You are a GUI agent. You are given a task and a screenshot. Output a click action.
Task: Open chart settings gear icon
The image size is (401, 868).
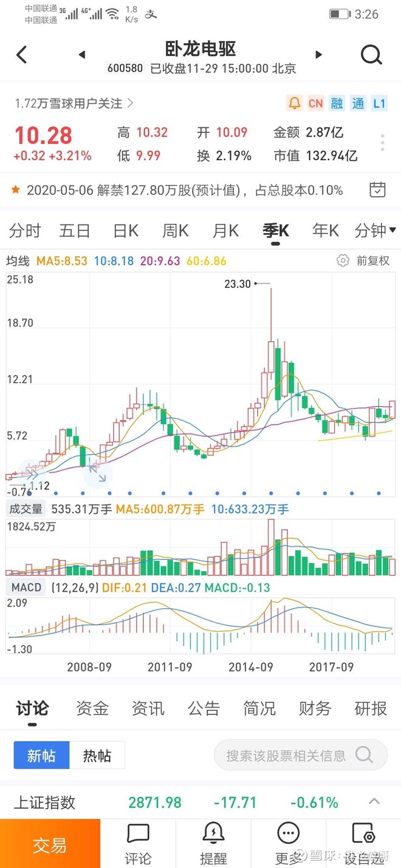343,260
